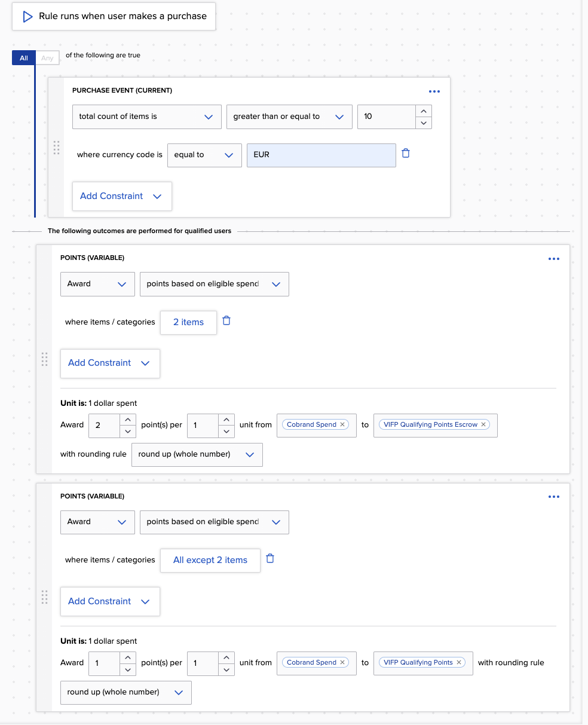Click the play icon beside rule trigger
Screen dimensions: 588x725
pos(27,17)
